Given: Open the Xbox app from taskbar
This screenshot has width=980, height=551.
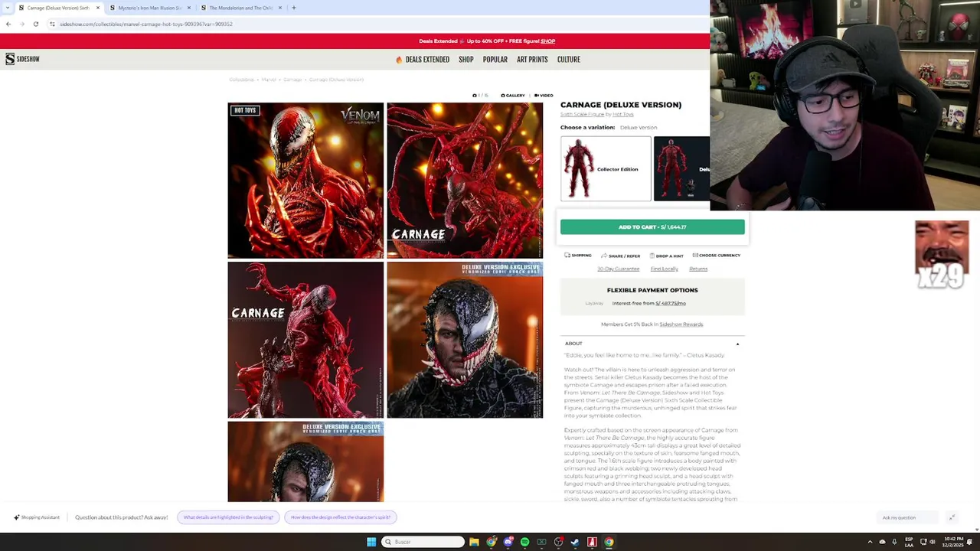Looking at the screenshot, I should click(x=541, y=542).
